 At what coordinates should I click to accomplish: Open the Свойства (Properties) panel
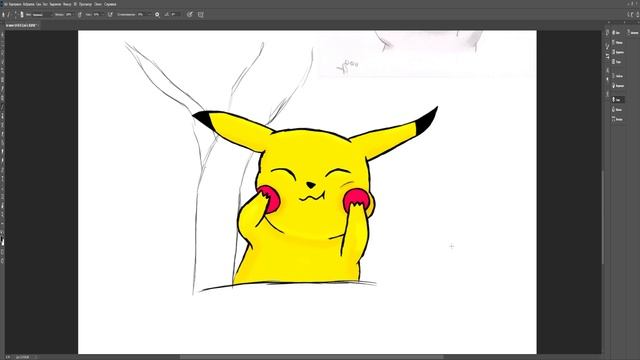pos(618,76)
